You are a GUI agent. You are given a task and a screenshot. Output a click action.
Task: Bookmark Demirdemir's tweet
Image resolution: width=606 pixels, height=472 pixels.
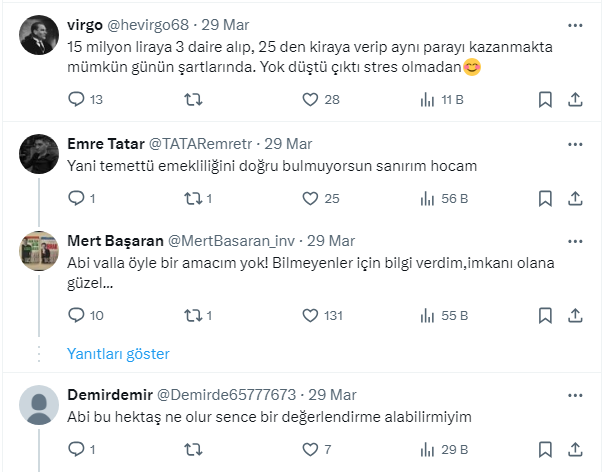[545, 449]
